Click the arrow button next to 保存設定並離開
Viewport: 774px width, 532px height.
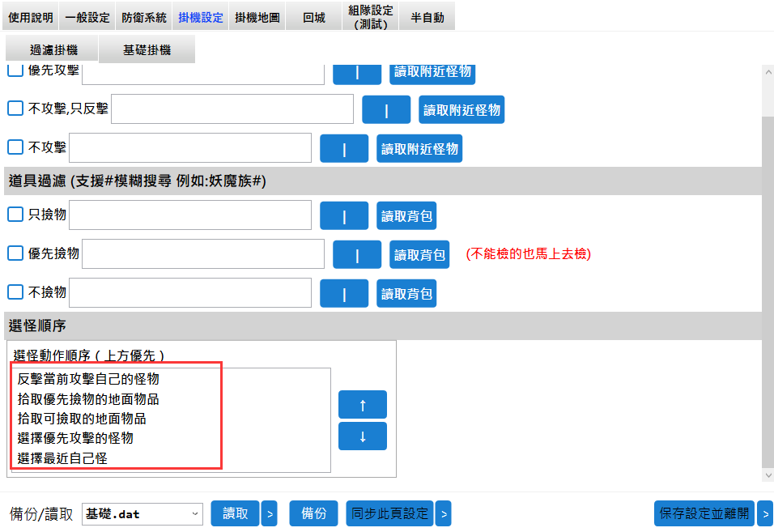tap(765, 513)
